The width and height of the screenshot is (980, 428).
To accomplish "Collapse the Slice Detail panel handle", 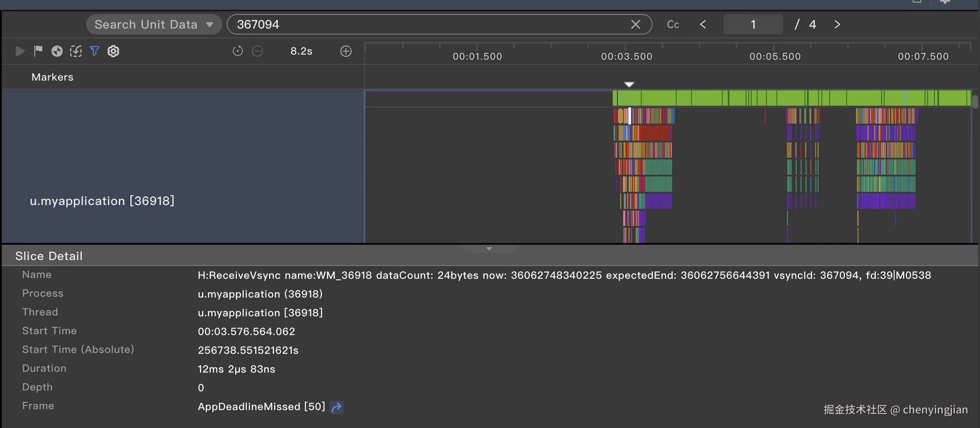I will coord(489,249).
